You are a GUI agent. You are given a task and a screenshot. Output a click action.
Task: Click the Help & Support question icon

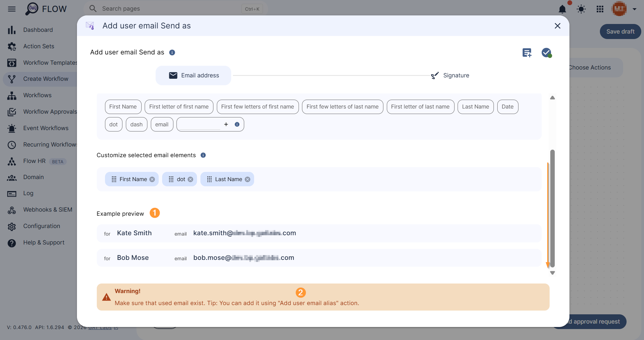point(12,243)
